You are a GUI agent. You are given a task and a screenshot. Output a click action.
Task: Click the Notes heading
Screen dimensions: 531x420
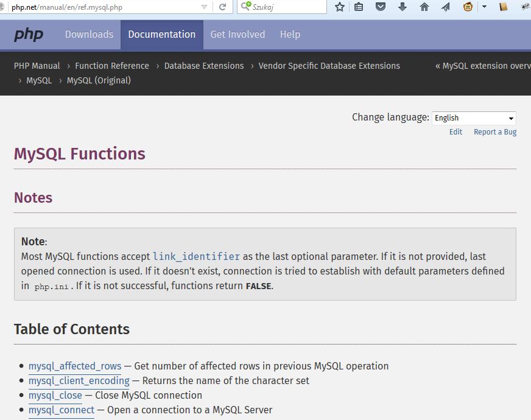pyautogui.click(x=33, y=198)
